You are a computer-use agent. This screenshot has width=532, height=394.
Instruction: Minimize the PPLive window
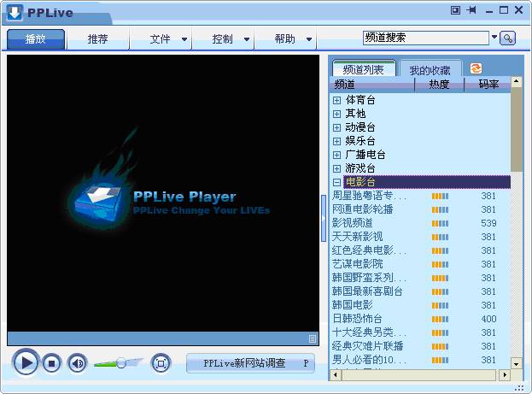pos(489,11)
